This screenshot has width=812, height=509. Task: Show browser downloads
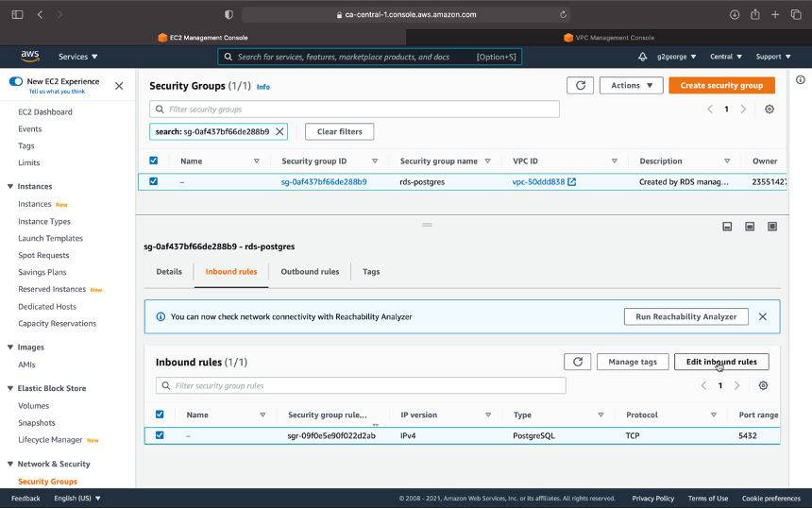(735, 14)
